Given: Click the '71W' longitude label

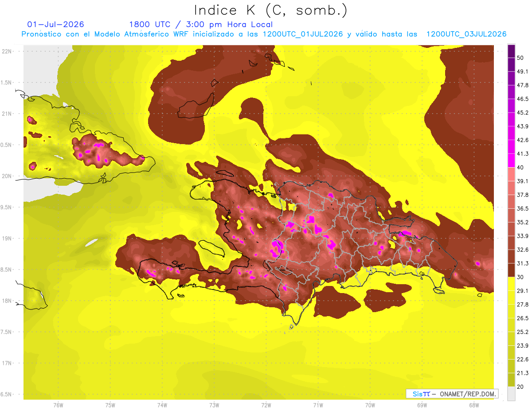Looking at the screenshot, I should (318, 405).
